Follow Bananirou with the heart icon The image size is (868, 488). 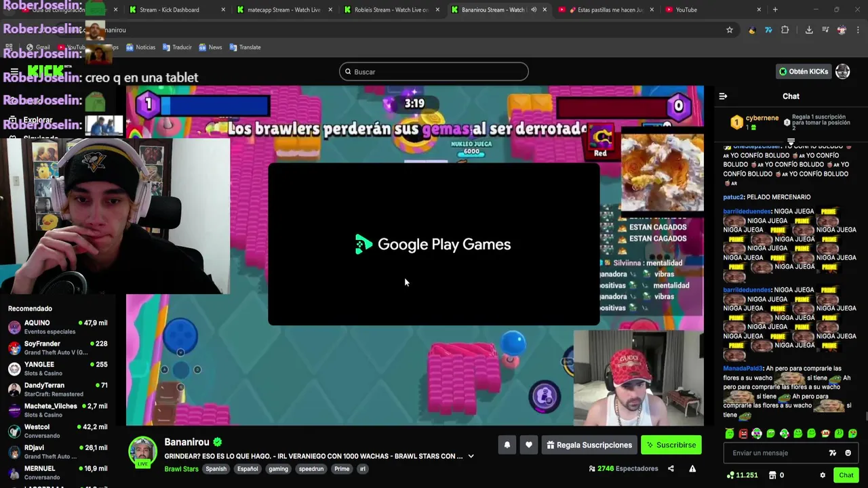click(529, 445)
